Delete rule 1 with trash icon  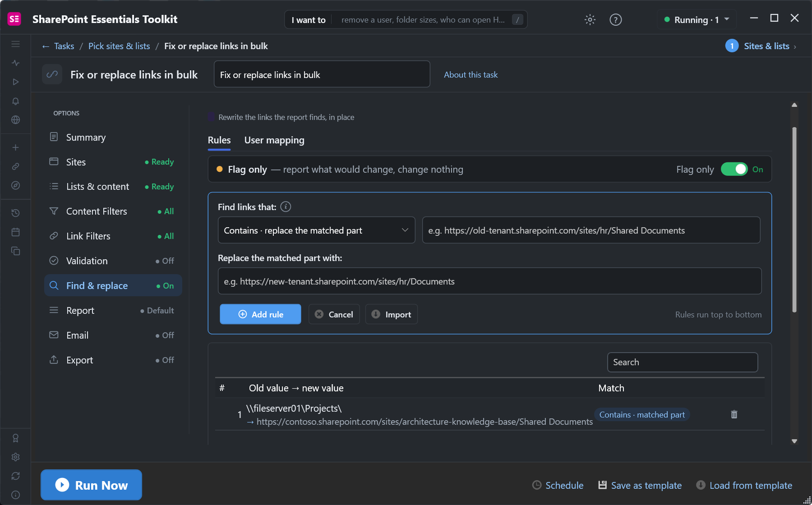click(x=734, y=414)
